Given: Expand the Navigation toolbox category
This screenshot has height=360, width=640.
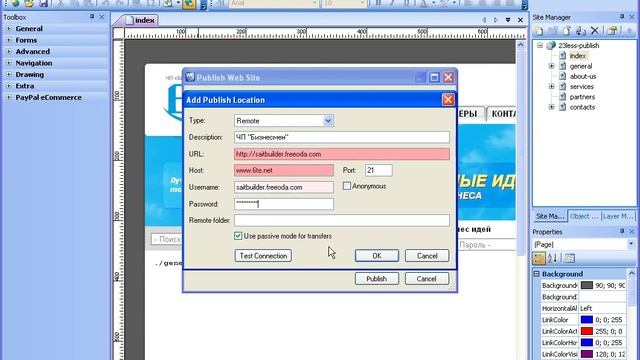Looking at the screenshot, I should coord(8,63).
